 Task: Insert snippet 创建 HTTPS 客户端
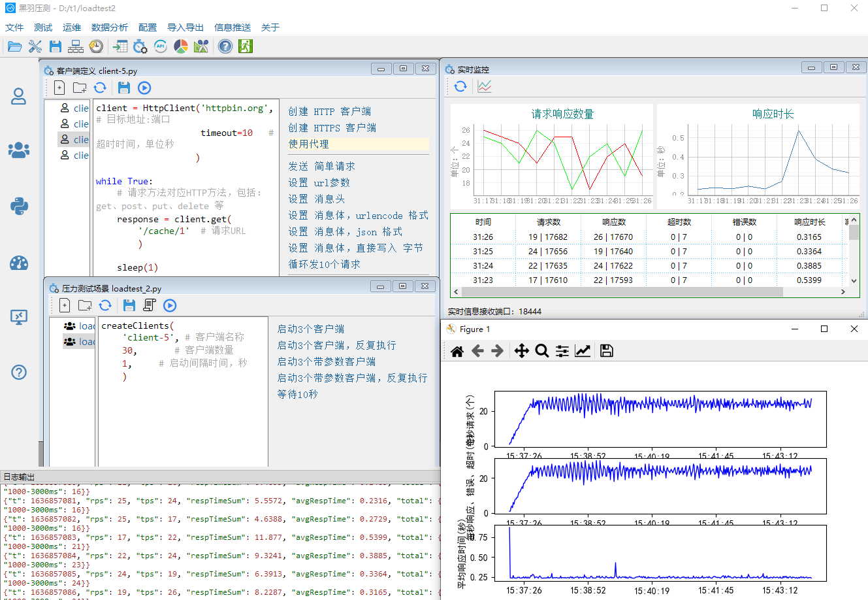[332, 128]
